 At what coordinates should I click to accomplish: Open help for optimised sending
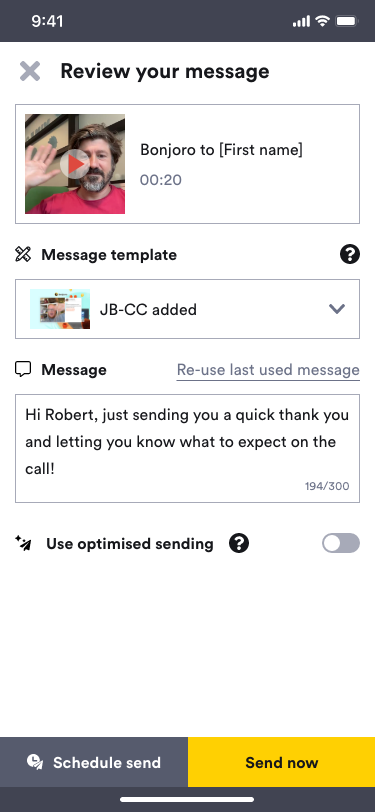pyautogui.click(x=239, y=544)
